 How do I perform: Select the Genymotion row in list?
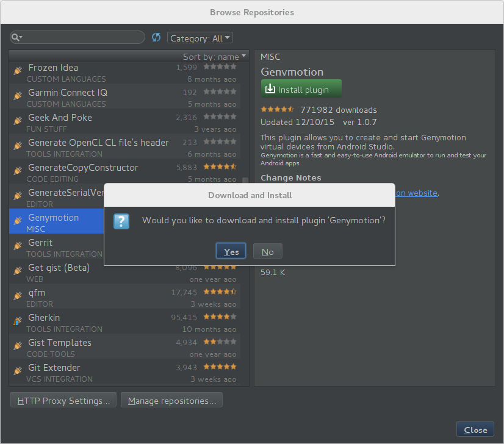coord(57,221)
